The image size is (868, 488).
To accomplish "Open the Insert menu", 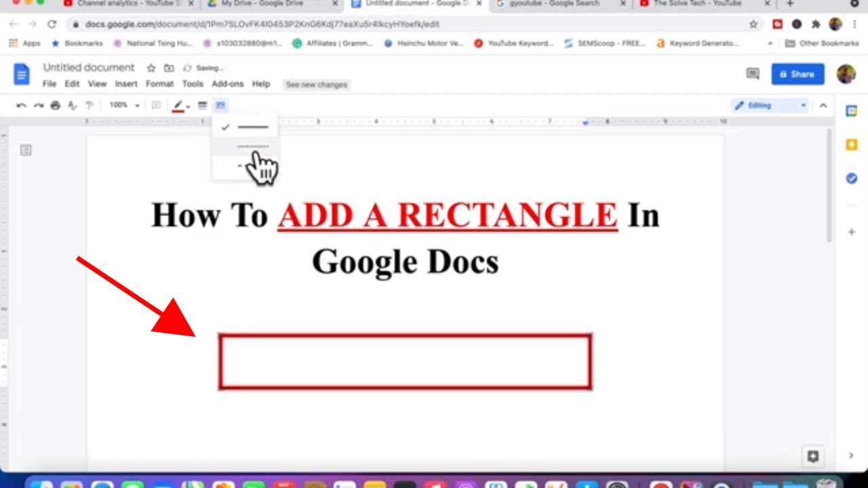I will tap(126, 84).
